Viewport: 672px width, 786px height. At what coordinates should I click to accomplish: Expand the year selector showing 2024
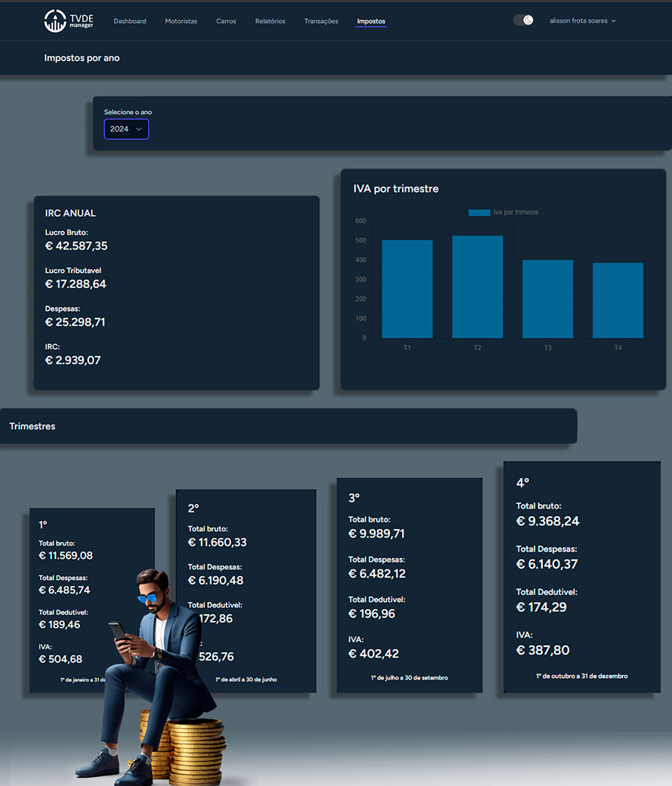pyautogui.click(x=126, y=129)
